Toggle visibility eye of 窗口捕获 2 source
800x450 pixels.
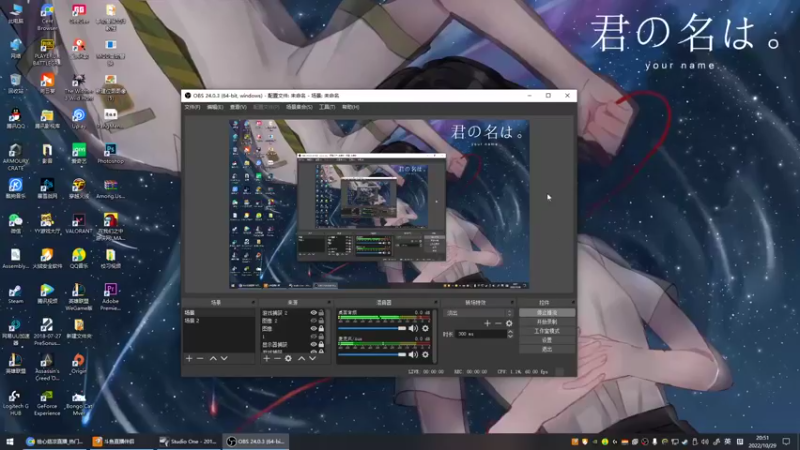(x=314, y=313)
